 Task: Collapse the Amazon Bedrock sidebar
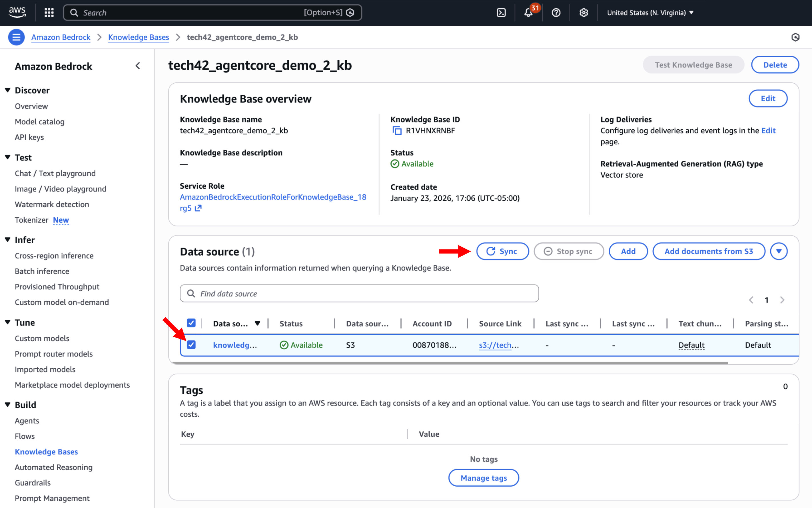click(x=137, y=66)
